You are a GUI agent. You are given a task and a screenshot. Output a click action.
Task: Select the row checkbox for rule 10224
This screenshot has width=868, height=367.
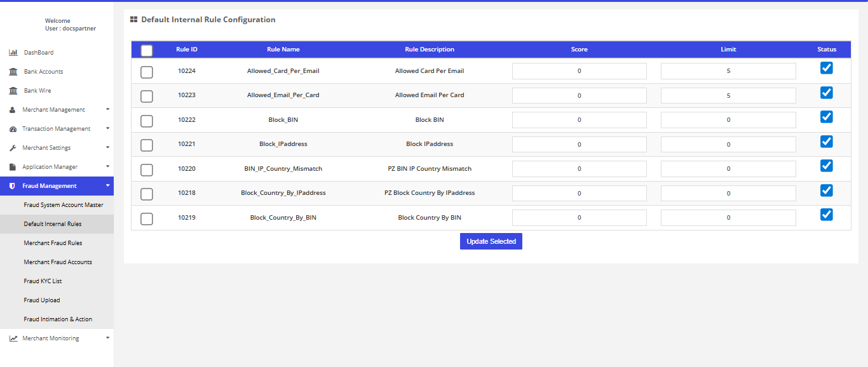coord(147,72)
